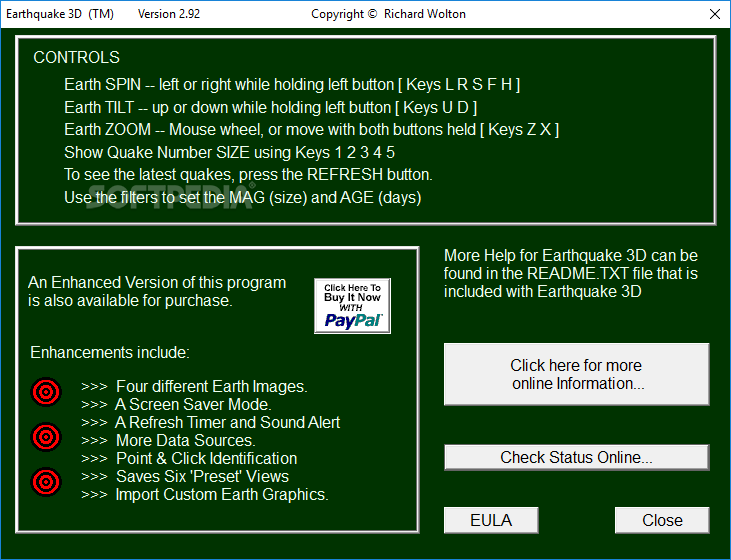Click 'Four different Earth Images.' line
The width and height of the screenshot is (731, 560).
[x=194, y=387]
